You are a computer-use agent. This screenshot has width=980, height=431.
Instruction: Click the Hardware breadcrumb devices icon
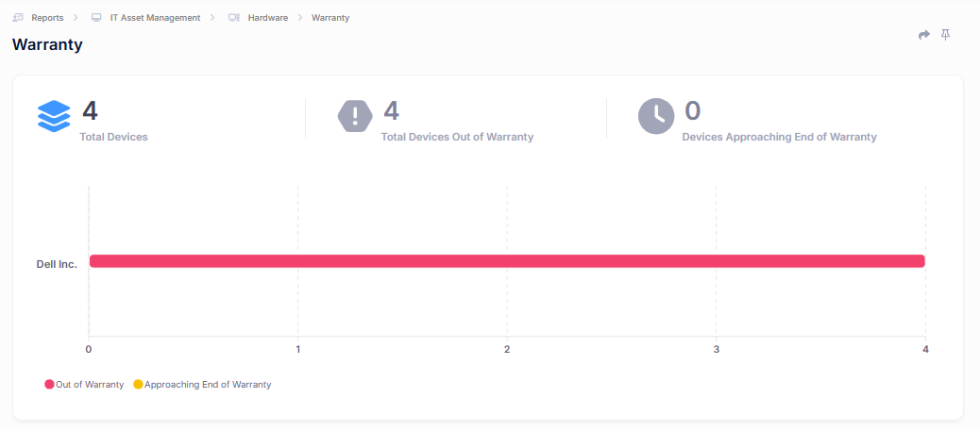click(x=233, y=18)
